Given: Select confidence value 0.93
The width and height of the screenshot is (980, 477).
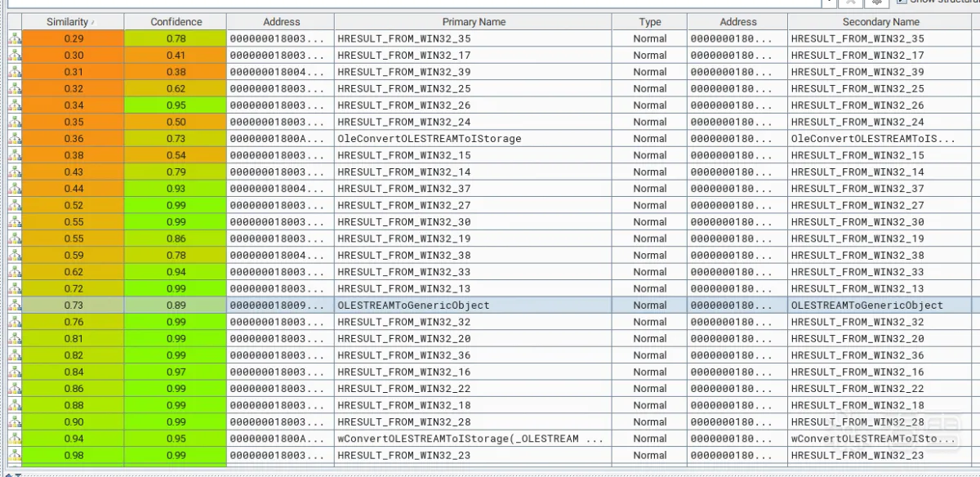Looking at the screenshot, I should click(x=176, y=189).
